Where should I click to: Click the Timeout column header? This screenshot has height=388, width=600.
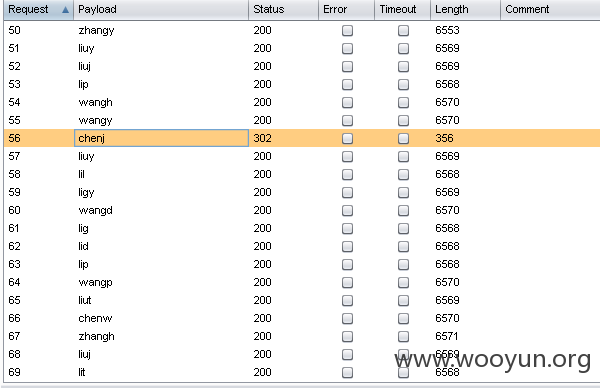click(403, 10)
